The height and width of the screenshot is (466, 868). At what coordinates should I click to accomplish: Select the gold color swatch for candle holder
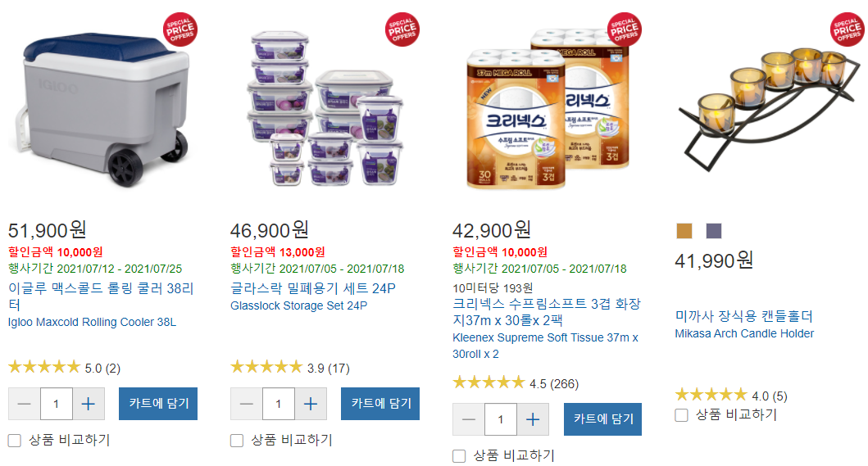tap(684, 231)
